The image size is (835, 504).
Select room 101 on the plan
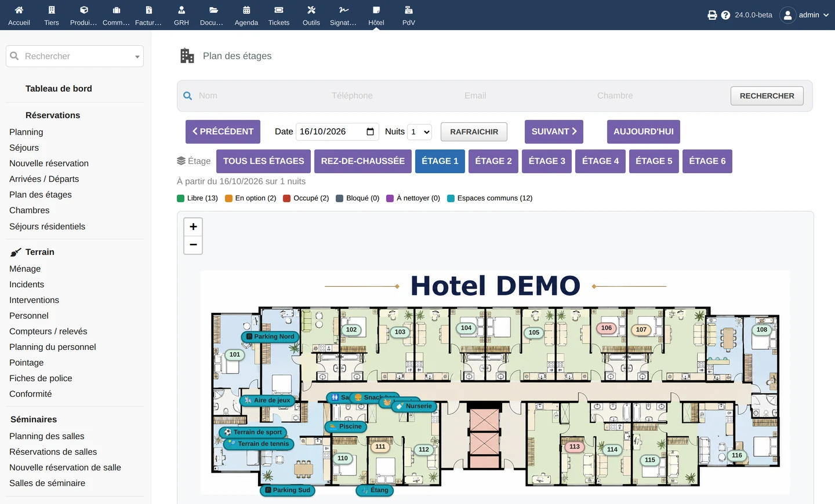pos(235,355)
